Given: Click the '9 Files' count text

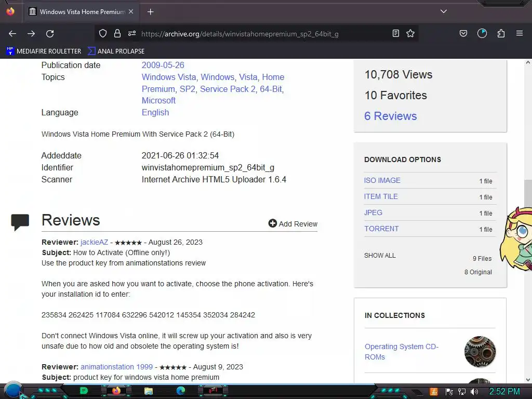Looking at the screenshot, I should 482,259.
